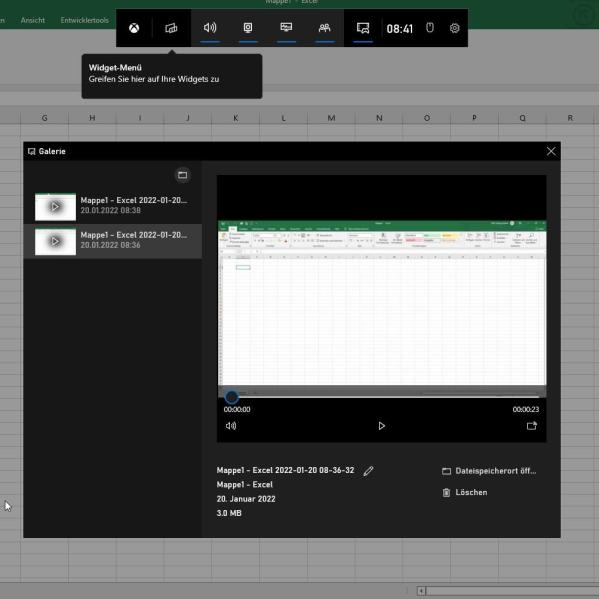Play the selected video recording
Viewport: 599px width, 599px height.
click(x=381, y=426)
